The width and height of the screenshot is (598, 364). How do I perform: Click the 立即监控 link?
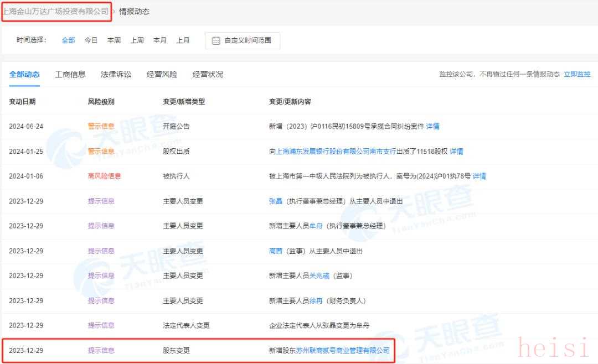tap(577, 74)
